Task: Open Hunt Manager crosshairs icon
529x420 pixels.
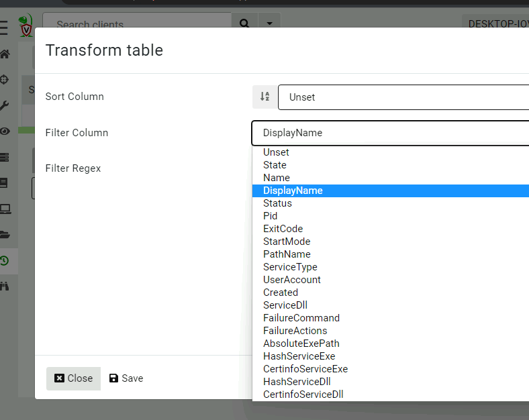Action: [5, 80]
